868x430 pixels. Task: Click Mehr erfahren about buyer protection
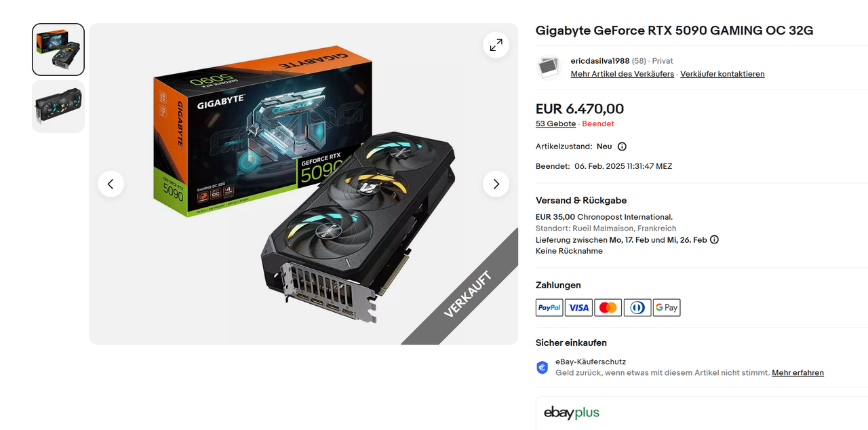click(797, 373)
